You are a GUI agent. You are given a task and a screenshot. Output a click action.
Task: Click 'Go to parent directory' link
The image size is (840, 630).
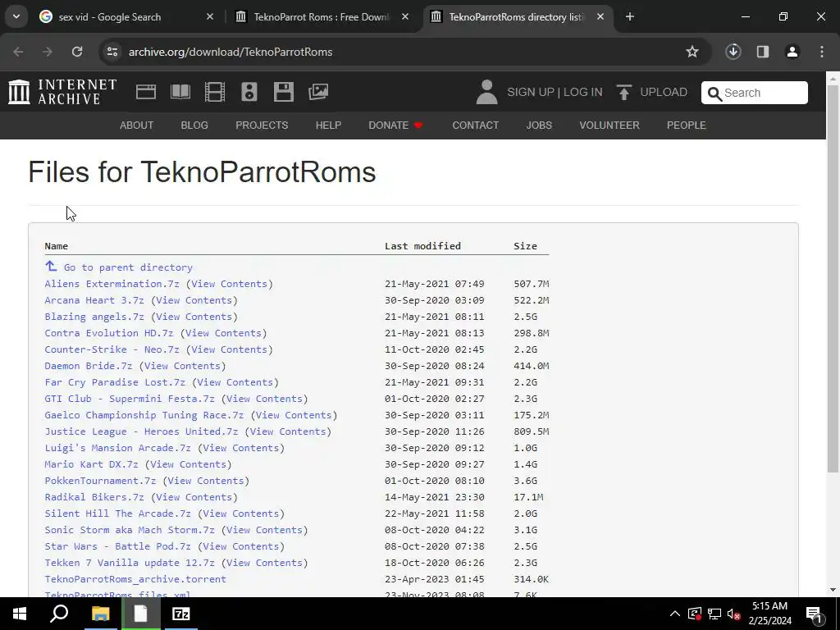(x=128, y=267)
